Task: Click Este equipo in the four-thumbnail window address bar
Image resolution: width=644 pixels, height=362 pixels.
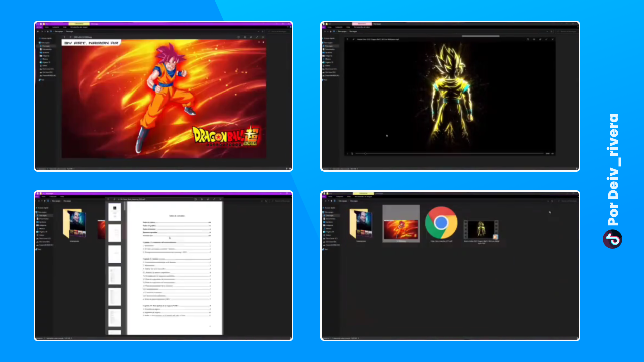Action: 344,201
